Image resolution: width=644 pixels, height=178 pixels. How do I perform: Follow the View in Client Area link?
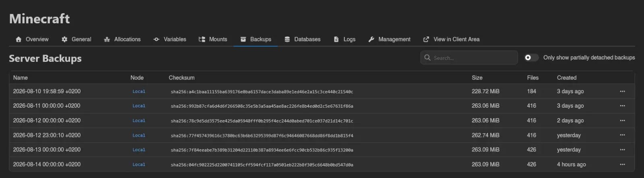pos(451,39)
